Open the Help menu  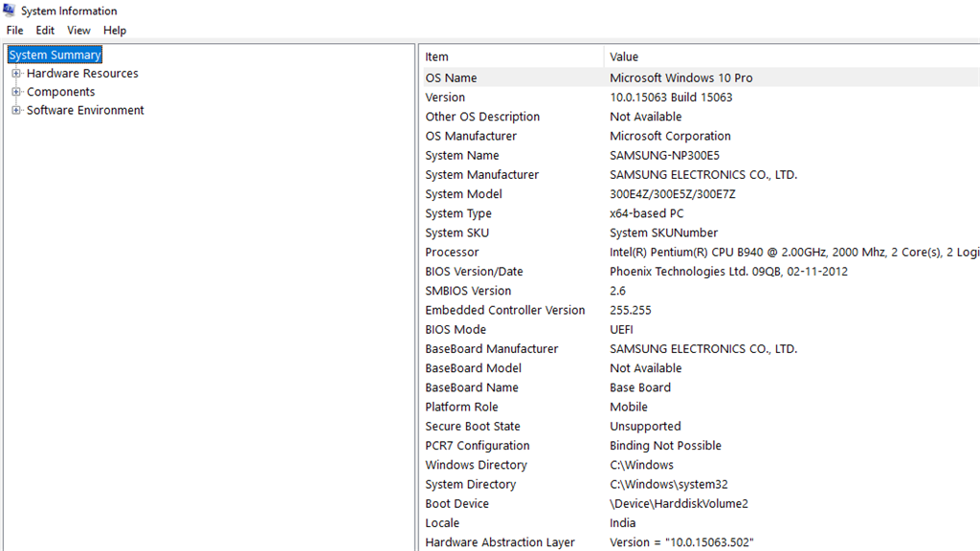tap(115, 30)
